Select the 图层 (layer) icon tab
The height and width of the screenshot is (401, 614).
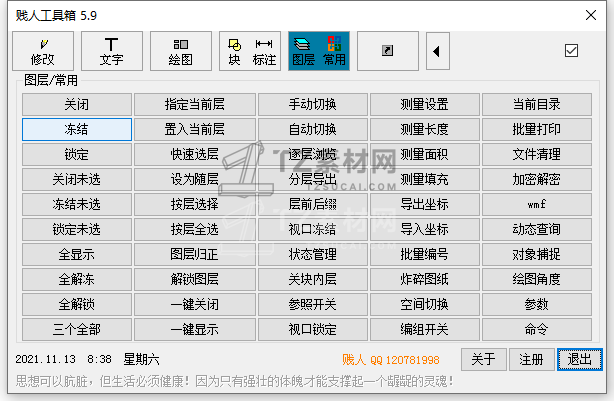[303, 51]
